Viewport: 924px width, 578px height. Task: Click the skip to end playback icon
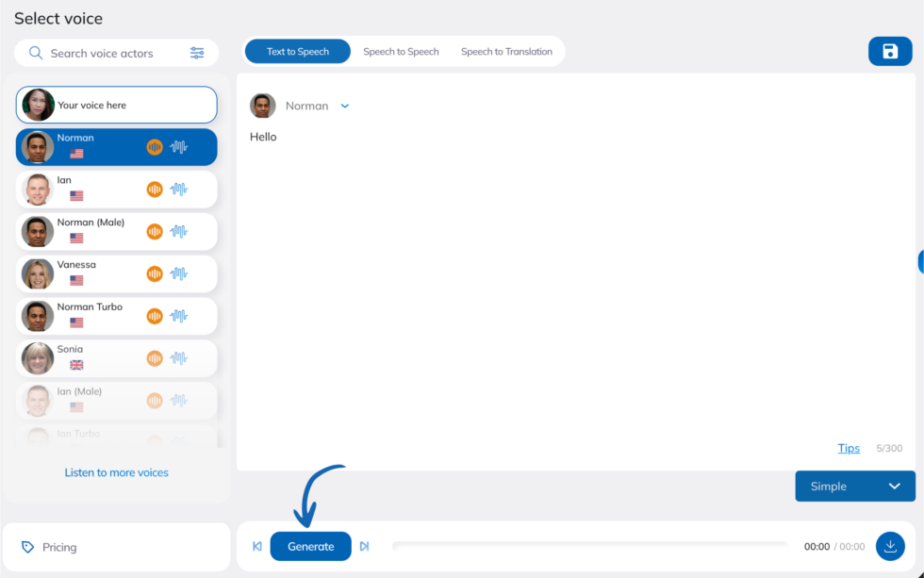click(366, 546)
